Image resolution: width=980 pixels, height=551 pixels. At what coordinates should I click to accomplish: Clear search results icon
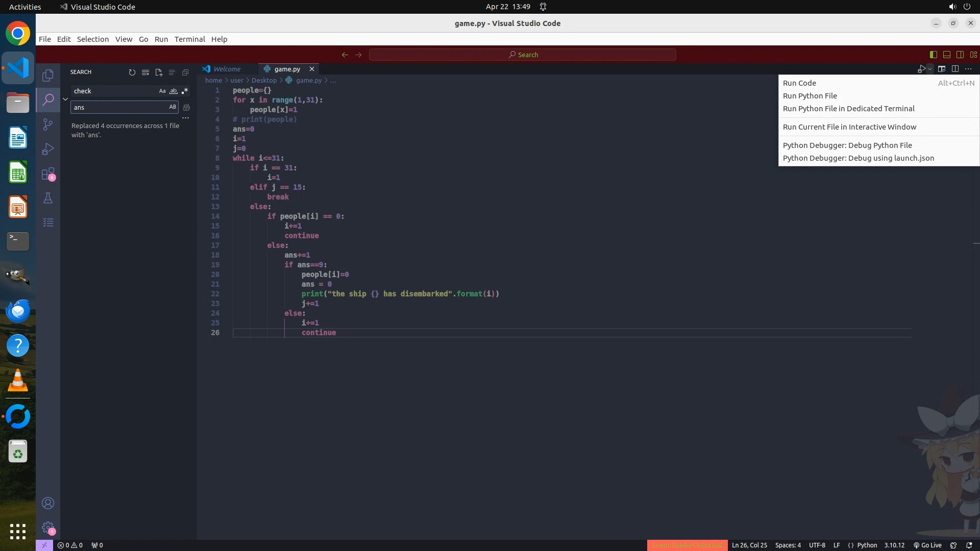tap(145, 72)
